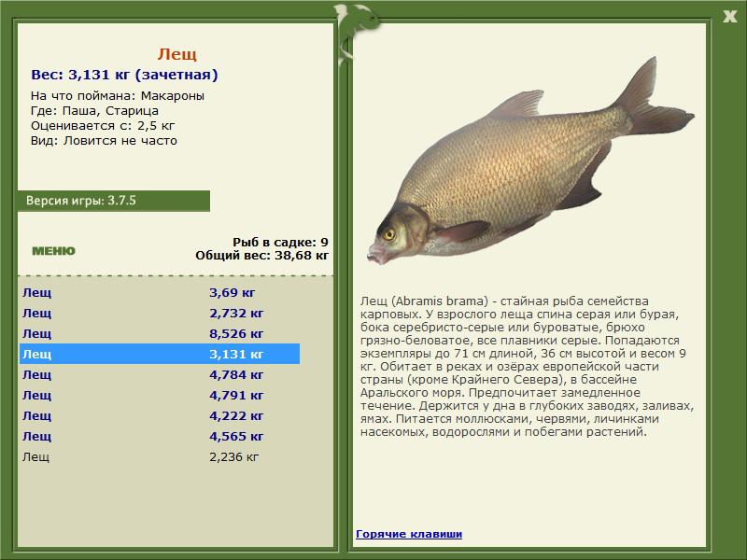The height and width of the screenshot is (560, 747).
Task: Click the Общий вес: 38,68 кг total
Action: tap(262, 255)
